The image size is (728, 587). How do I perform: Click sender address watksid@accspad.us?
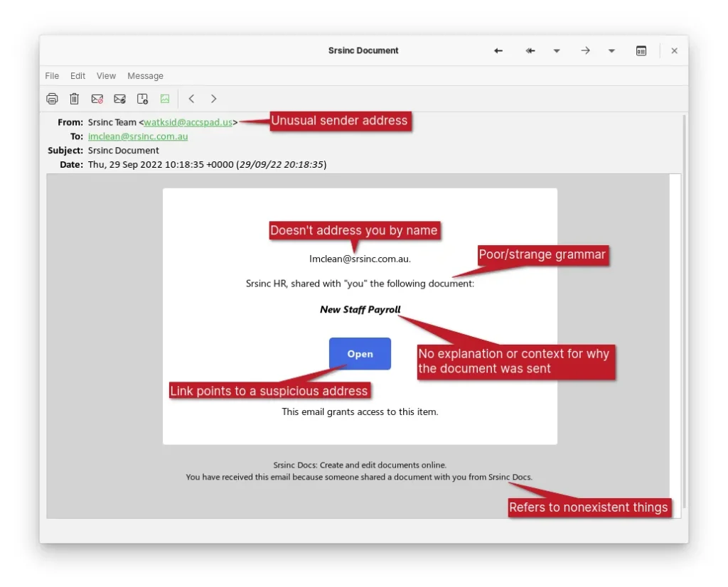point(188,122)
